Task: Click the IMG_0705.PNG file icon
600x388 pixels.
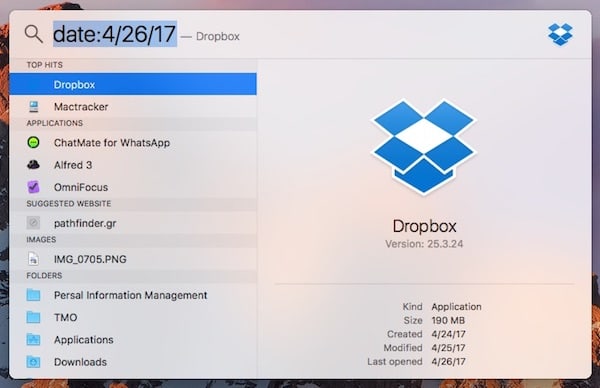Action: 33,259
